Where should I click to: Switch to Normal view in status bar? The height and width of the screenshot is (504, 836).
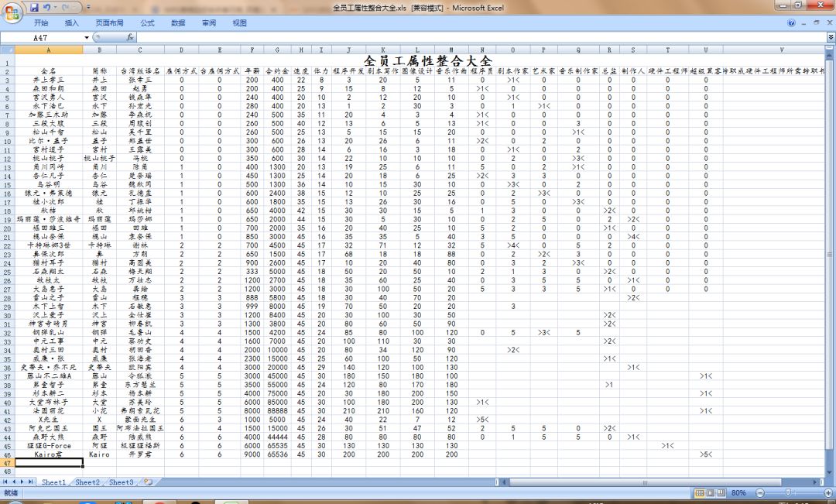(x=700, y=493)
